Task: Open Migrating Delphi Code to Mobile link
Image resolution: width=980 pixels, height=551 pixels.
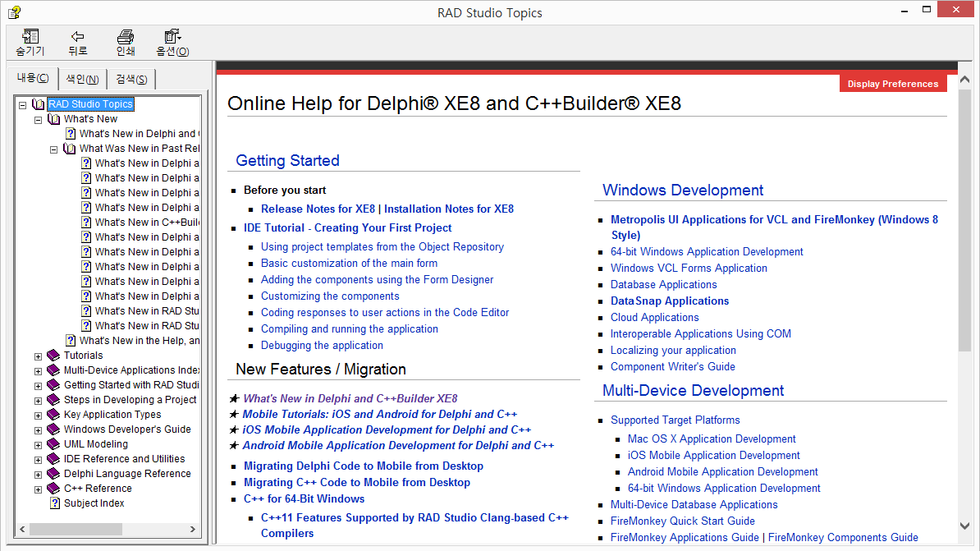Action: click(363, 466)
